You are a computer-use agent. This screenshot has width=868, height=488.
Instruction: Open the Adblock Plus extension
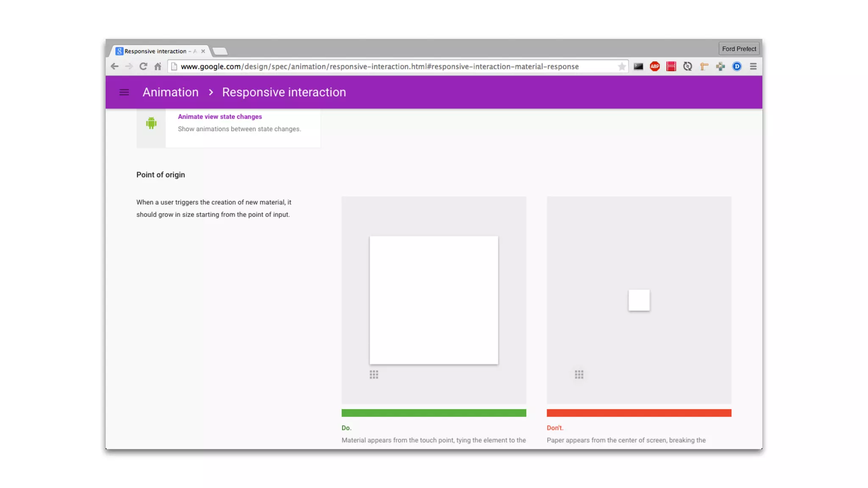click(654, 67)
